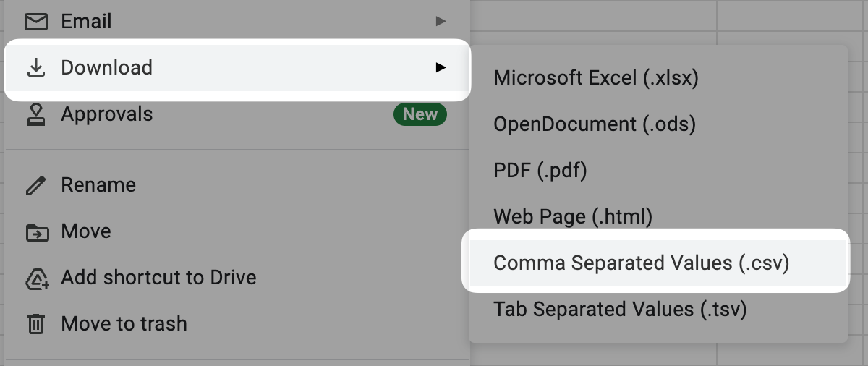Select PDF (.pdf) download option
Viewport: 868px width, 366px height.
coord(540,171)
